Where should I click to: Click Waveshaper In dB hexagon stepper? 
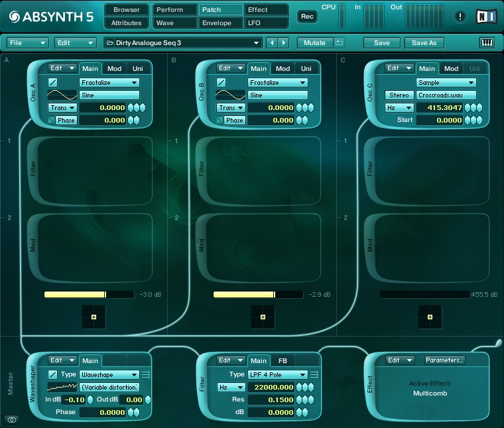point(90,400)
